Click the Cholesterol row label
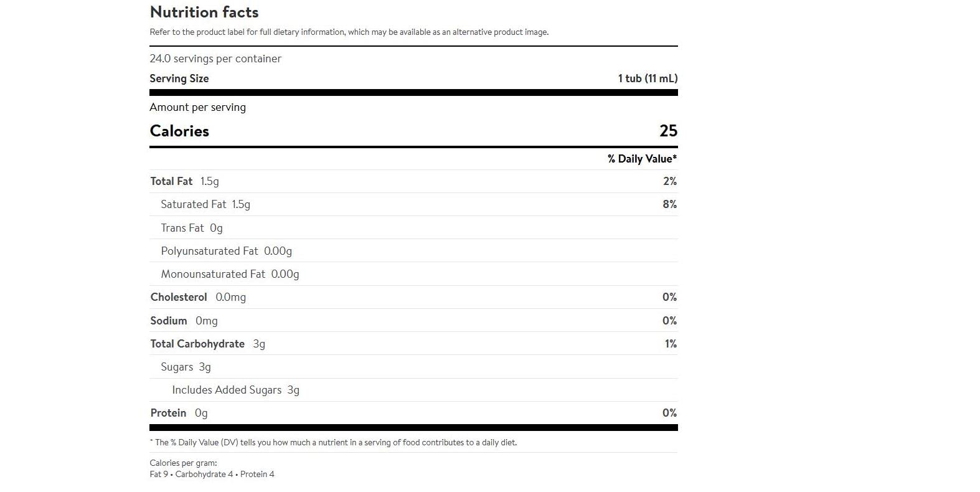Screen dimensions: 980x492 pos(179,297)
